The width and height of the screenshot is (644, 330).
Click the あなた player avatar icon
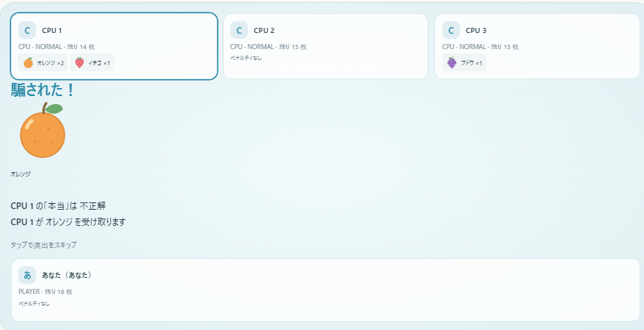(27, 275)
